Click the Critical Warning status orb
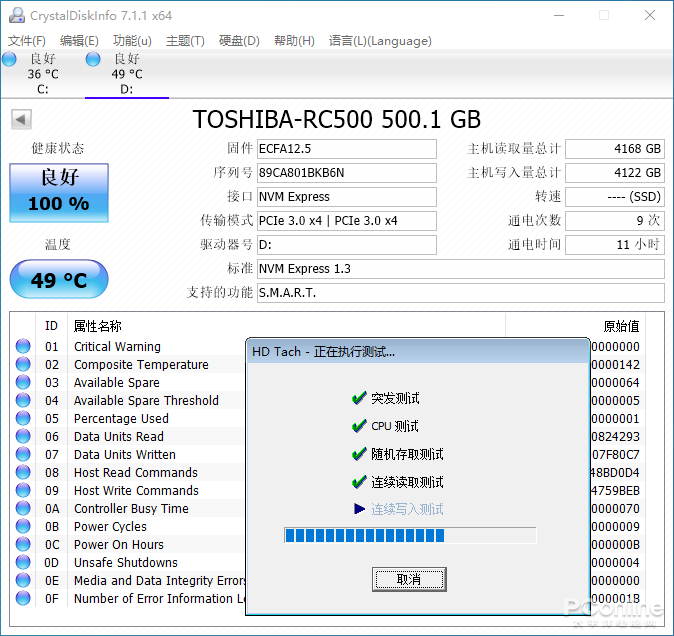Viewport: 674px width, 636px height. click(23, 347)
